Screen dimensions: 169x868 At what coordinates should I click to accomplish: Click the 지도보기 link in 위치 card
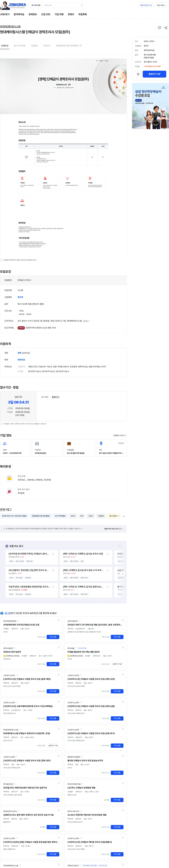121,443
